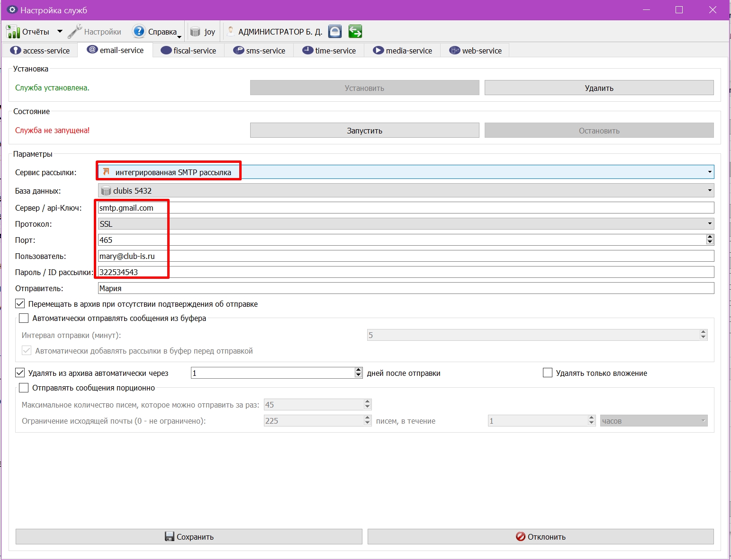731x560 pixels.
Task: Click the Служба не запущена! status text
Action: click(x=52, y=130)
